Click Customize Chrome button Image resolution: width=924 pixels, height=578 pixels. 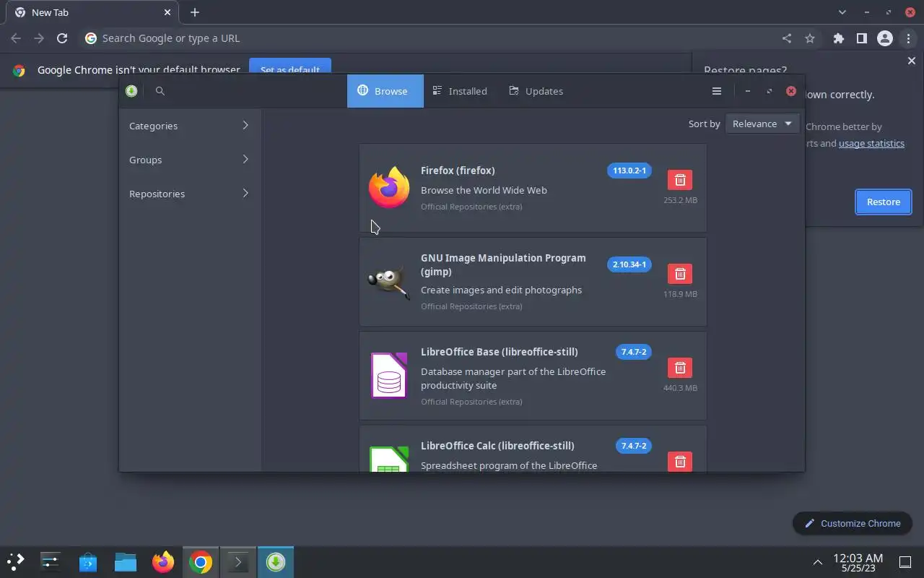[853, 523]
